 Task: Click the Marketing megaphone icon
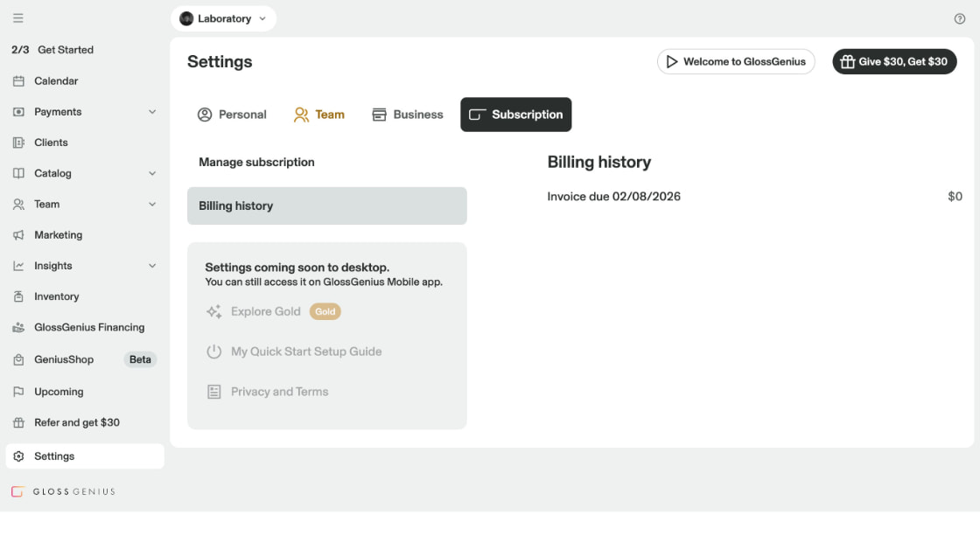(x=18, y=234)
